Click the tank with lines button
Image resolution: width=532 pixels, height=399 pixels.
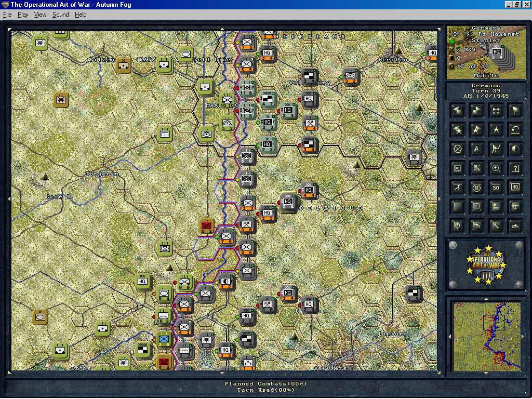click(477, 226)
